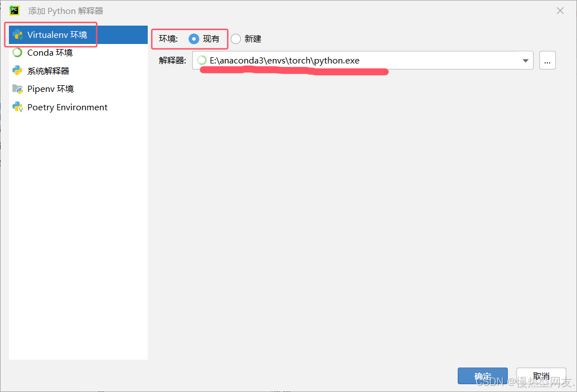Image resolution: width=577 pixels, height=392 pixels.
Task: Click the conda icon inside interpreter field
Action: (x=202, y=60)
